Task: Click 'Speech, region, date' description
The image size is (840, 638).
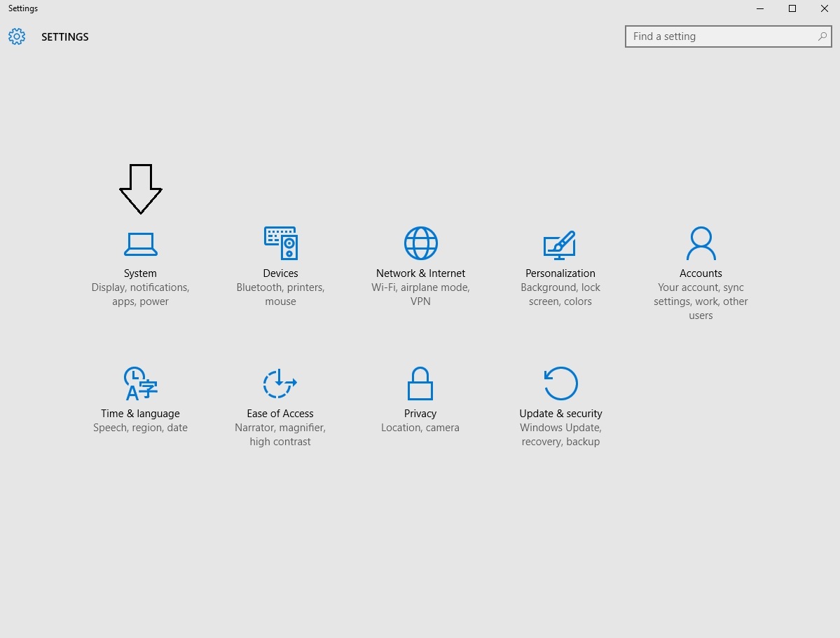Action: [140, 428]
